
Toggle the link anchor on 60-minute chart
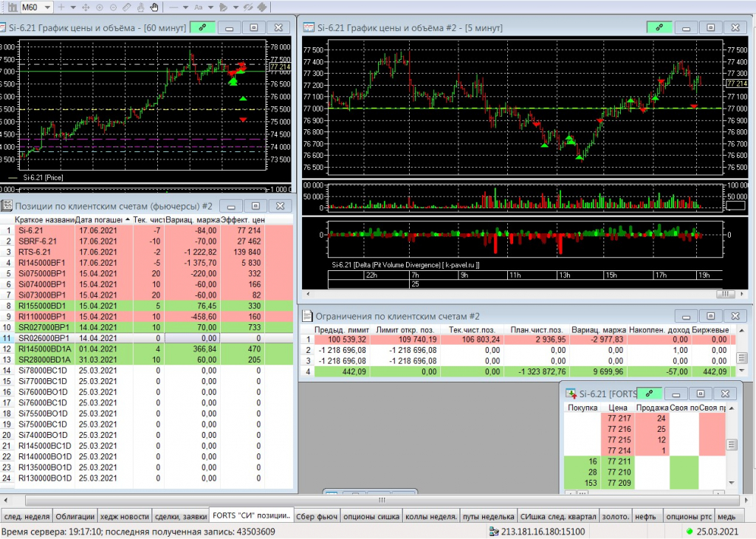[202, 27]
